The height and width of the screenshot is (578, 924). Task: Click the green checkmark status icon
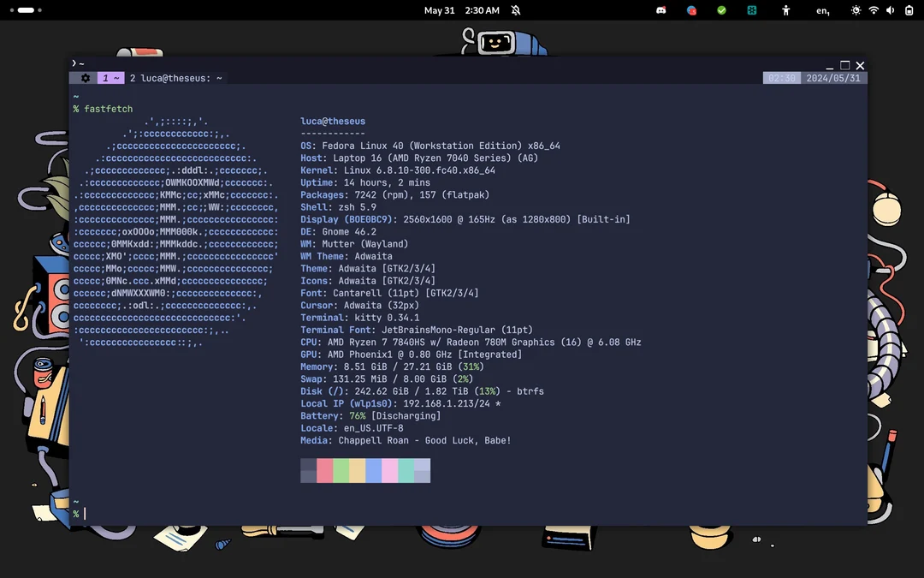pos(721,10)
